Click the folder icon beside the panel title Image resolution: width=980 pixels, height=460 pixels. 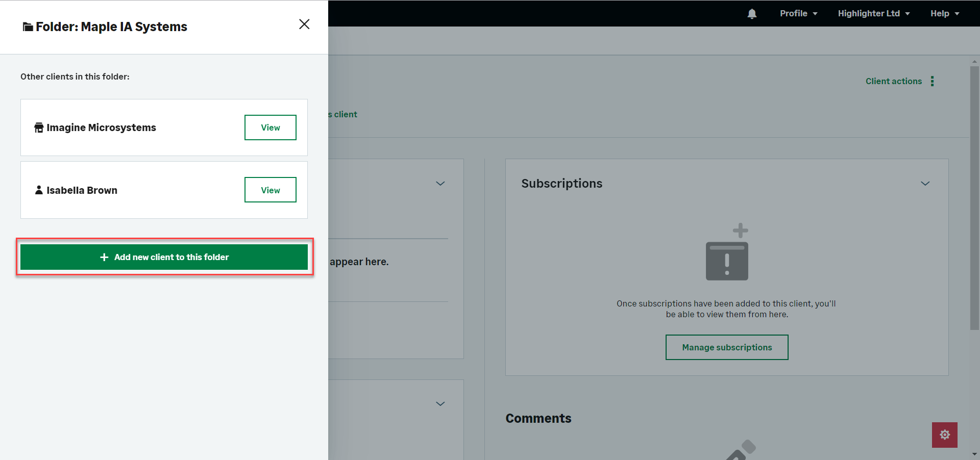tap(28, 27)
